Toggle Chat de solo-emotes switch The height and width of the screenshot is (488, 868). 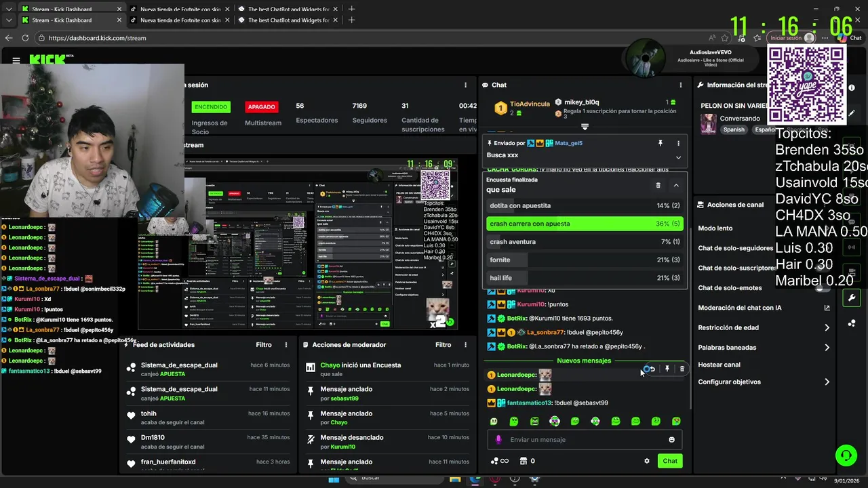click(x=823, y=288)
